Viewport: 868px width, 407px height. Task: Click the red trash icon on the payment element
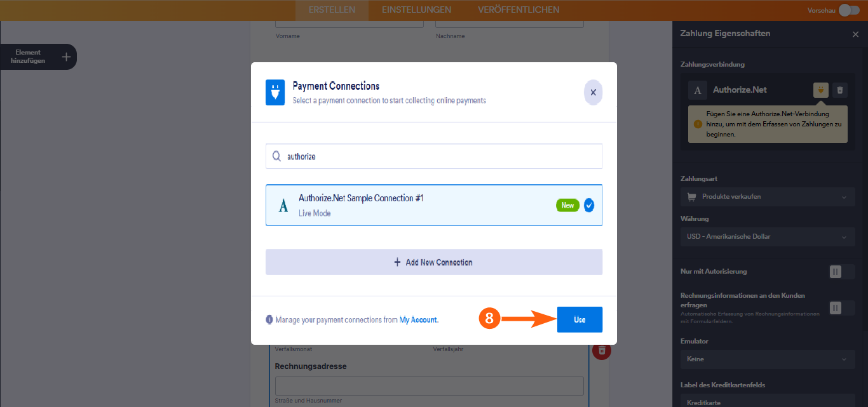601,350
